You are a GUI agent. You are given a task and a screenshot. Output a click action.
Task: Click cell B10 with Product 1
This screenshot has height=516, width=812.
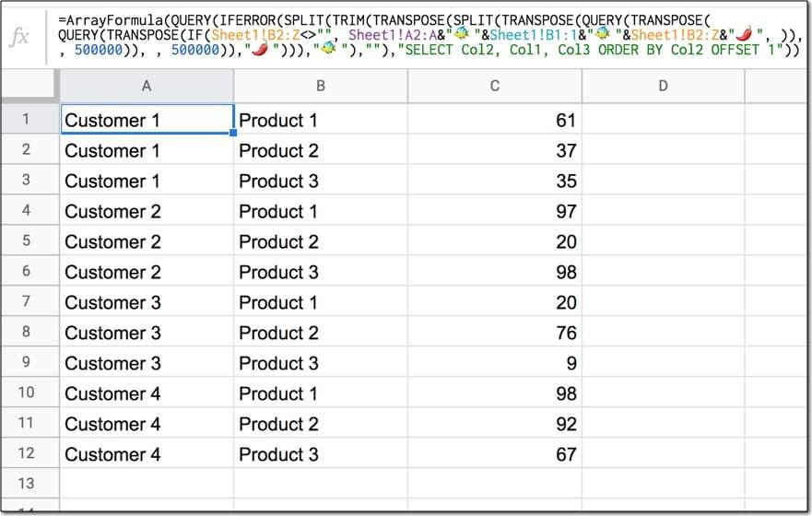click(x=321, y=393)
